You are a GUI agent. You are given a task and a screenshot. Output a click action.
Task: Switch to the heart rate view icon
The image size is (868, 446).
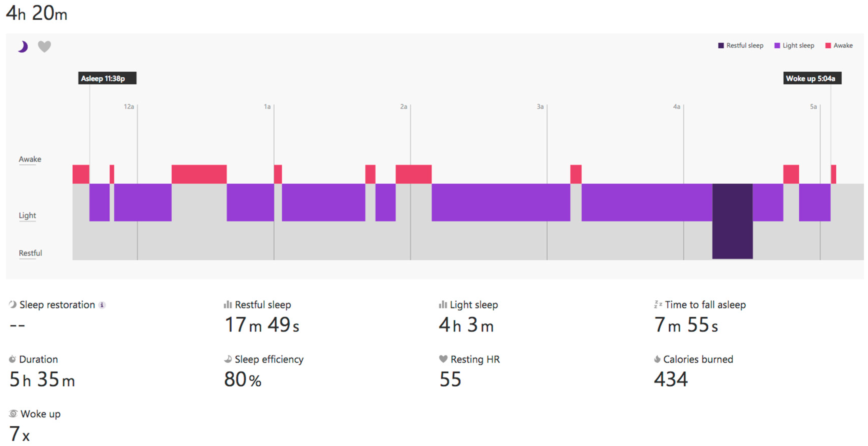point(44,46)
